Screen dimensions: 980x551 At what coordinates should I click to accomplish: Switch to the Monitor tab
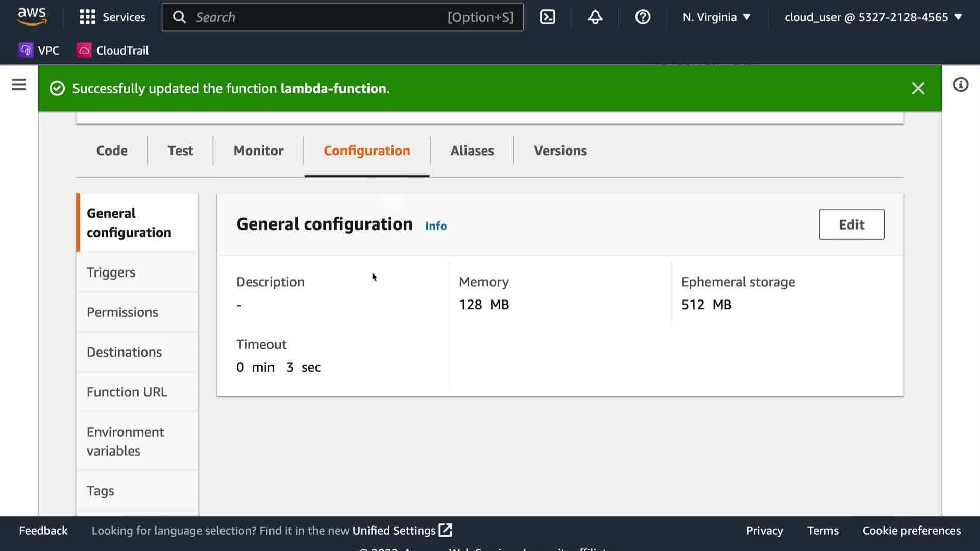coord(258,151)
